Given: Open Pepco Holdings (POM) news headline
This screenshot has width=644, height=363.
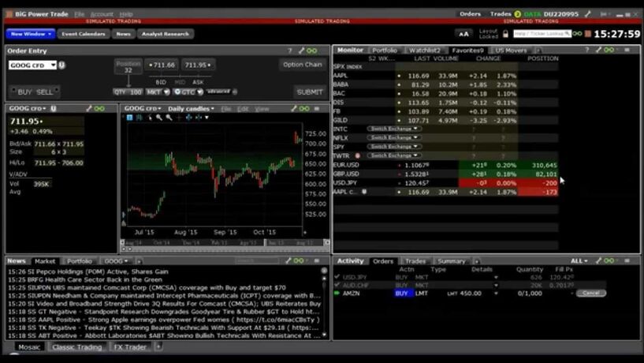Looking at the screenshot, I should click(x=88, y=271).
